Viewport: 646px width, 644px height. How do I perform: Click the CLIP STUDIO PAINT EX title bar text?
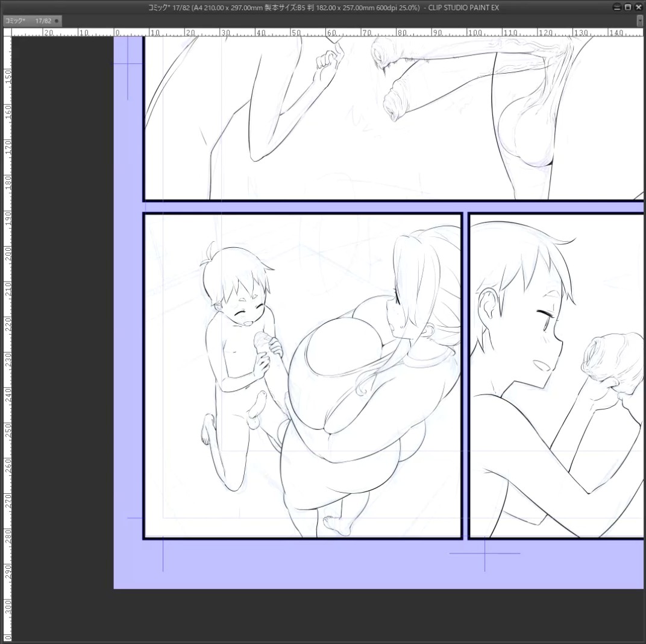coord(323,7)
